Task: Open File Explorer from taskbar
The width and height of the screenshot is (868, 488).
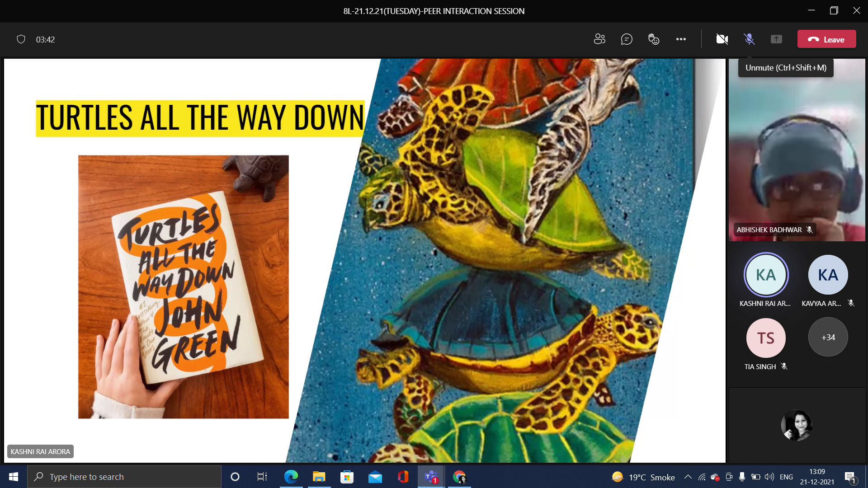Action: pyautogui.click(x=319, y=477)
